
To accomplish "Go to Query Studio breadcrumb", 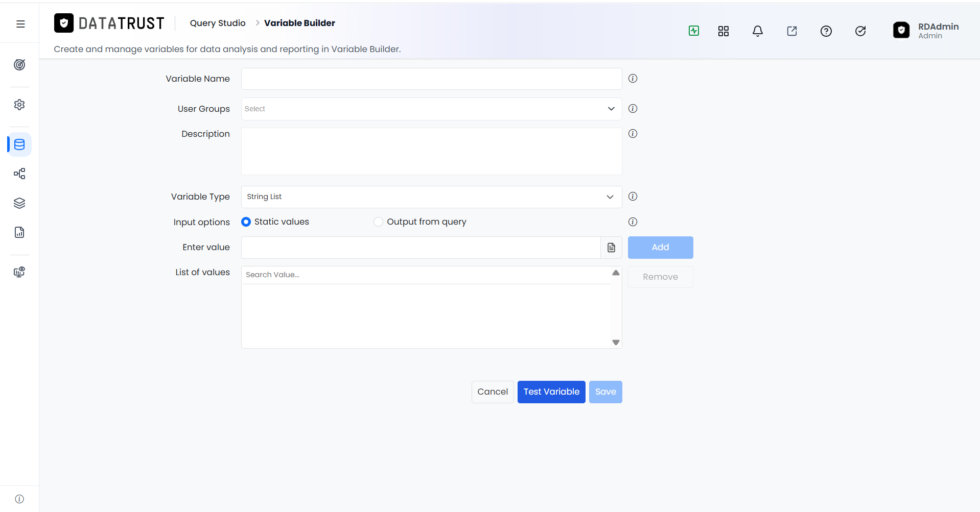I will (218, 23).
